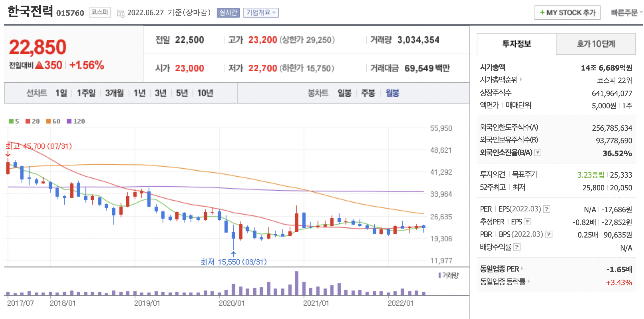This screenshot has height=319, width=644.
Task: Click the green plus icon in MY STOCK 추가
Action: tap(542, 13)
